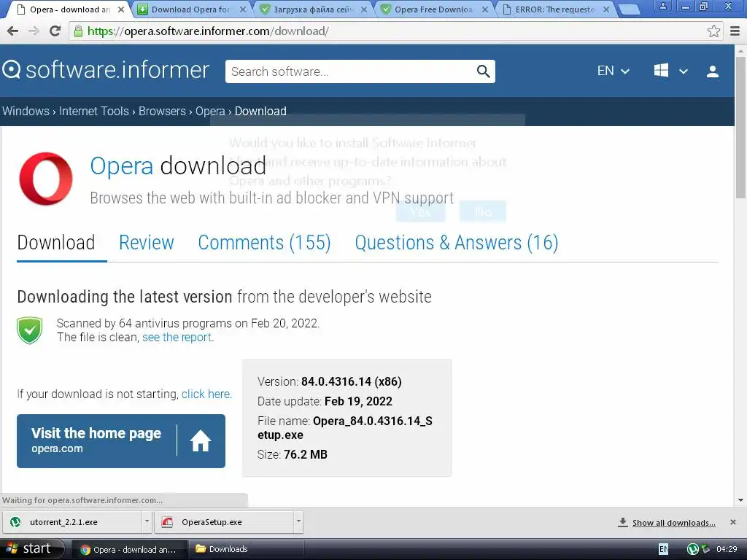The height and width of the screenshot is (560, 747).
Task: Click the size value 76.2 MB
Action: pos(306,454)
